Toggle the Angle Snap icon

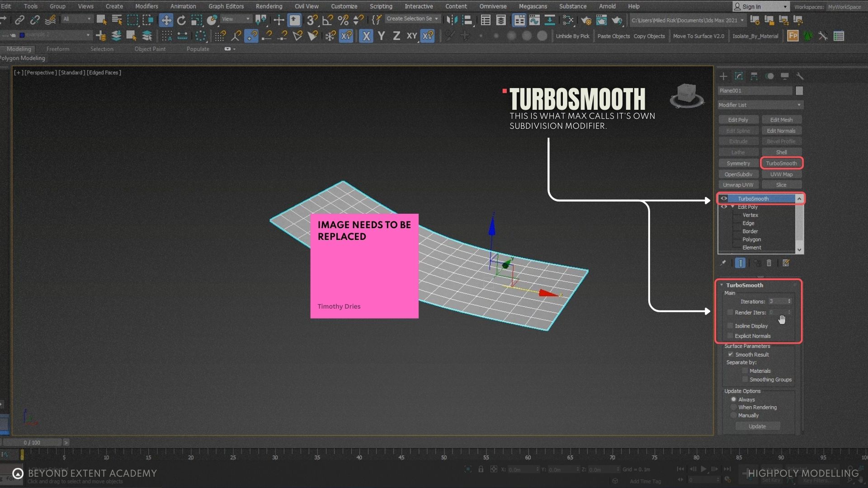[x=327, y=20]
